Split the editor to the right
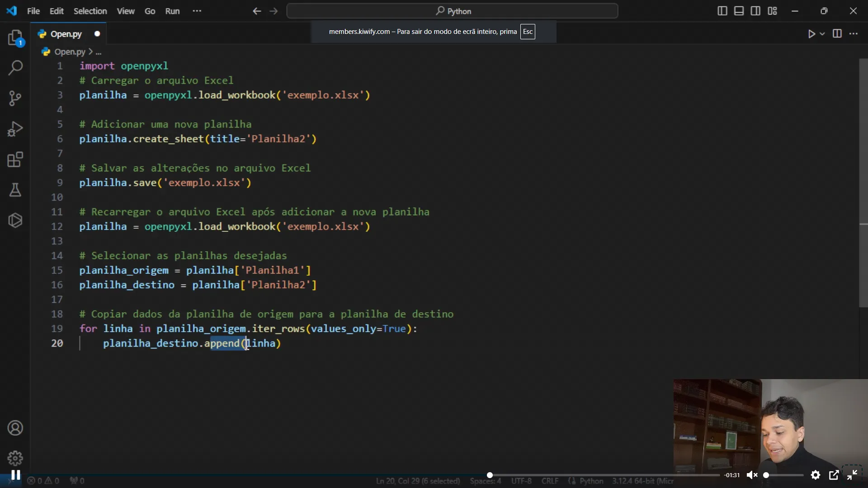 [x=837, y=34]
